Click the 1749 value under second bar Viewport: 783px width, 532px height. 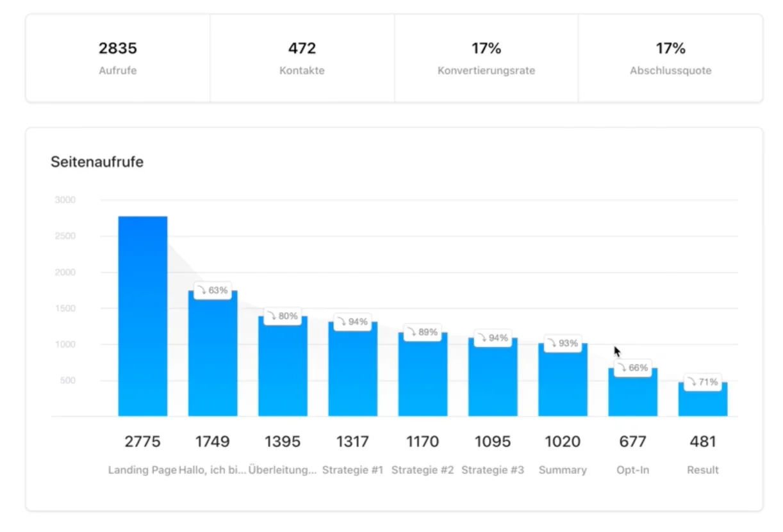pyautogui.click(x=213, y=441)
